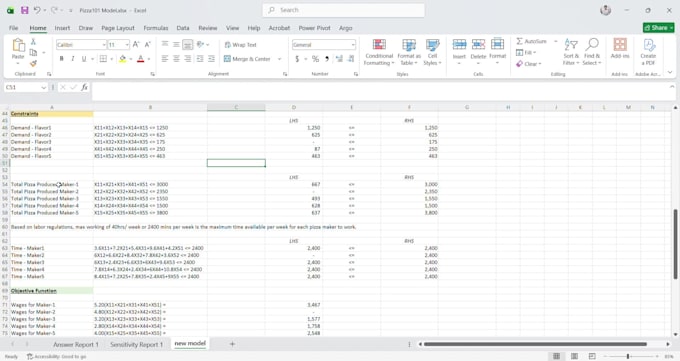Click the Insert Function fx icon
The width and height of the screenshot is (680, 361).
(84, 87)
